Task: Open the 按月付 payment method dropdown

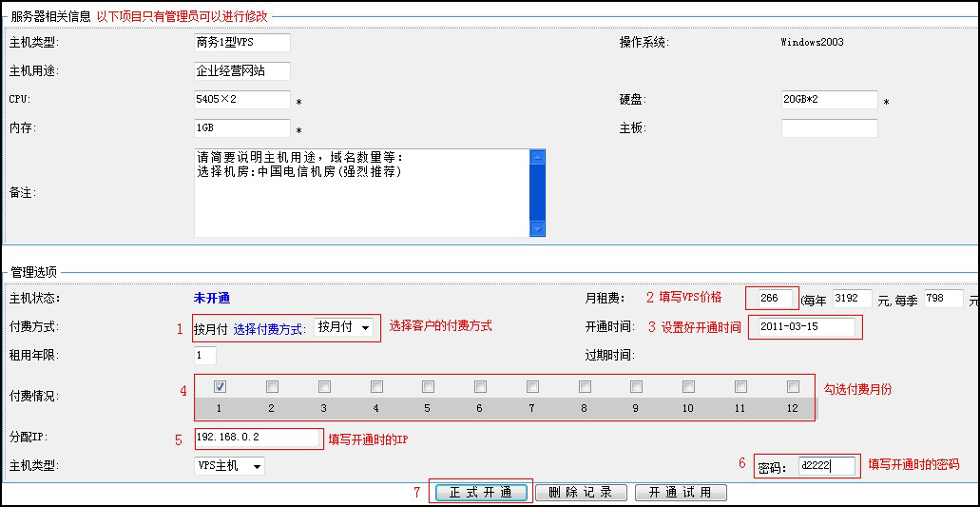Action: point(344,327)
